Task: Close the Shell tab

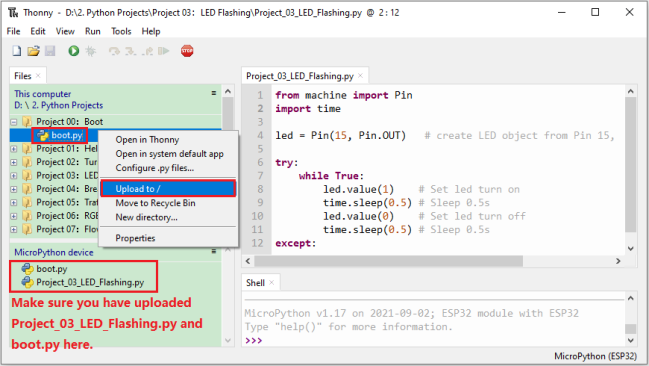Action: (x=272, y=282)
